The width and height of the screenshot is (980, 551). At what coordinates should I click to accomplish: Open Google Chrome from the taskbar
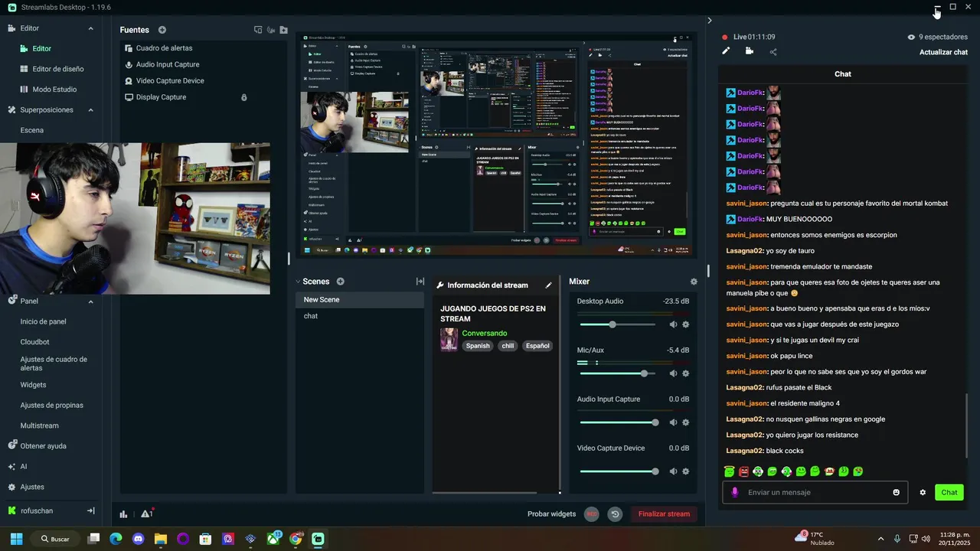click(296, 539)
